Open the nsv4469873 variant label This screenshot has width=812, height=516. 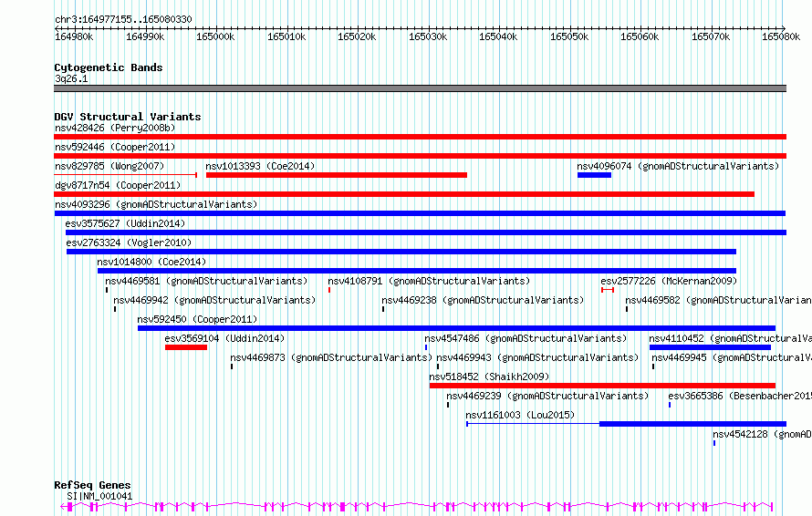(x=331, y=357)
